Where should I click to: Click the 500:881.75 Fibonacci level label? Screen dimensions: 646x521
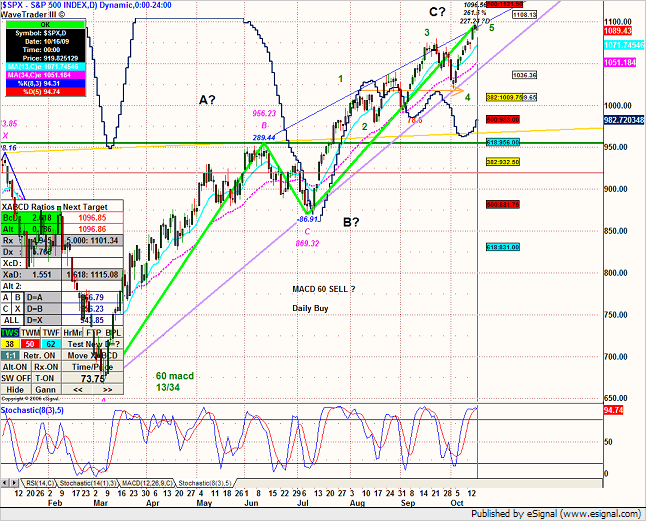(x=503, y=204)
